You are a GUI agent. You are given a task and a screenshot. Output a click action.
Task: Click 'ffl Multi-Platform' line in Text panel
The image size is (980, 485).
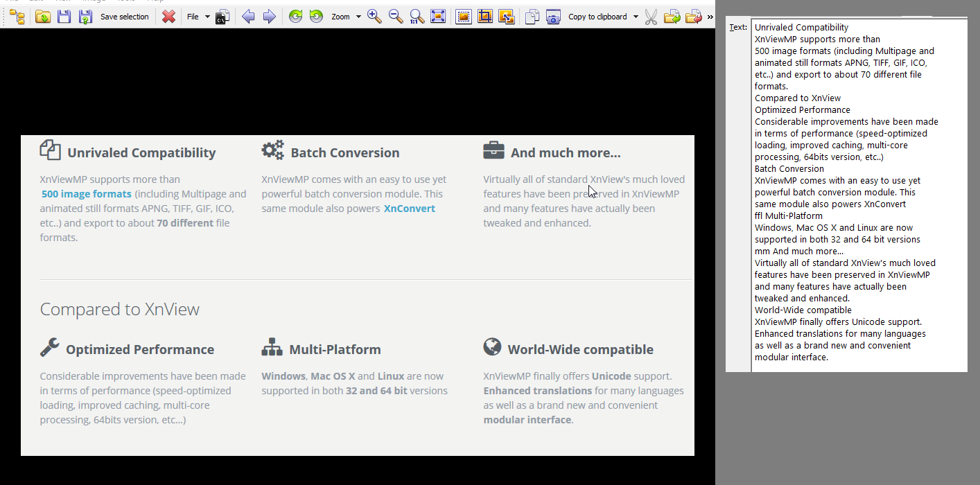[789, 216]
